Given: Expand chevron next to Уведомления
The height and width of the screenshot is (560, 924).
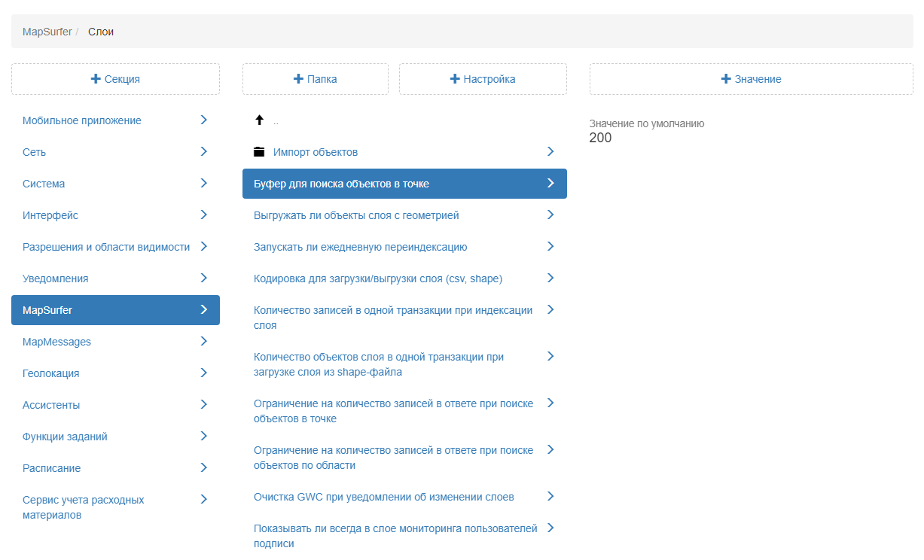Looking at the screenshot, I should (203, 278).
